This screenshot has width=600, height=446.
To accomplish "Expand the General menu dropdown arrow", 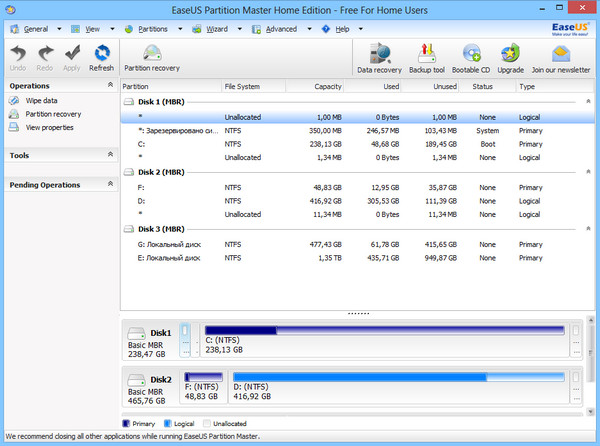I will 59,29.
